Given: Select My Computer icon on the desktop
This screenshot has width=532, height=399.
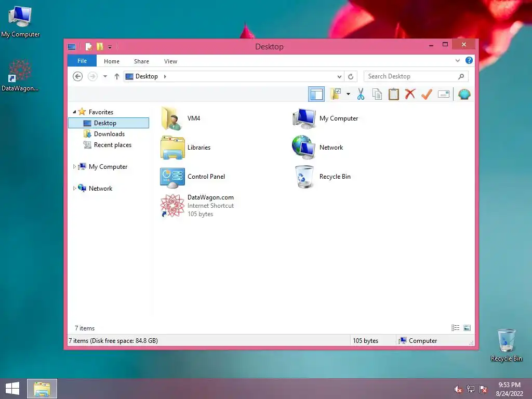Looking at the screenshot, I should coord(20,22).
